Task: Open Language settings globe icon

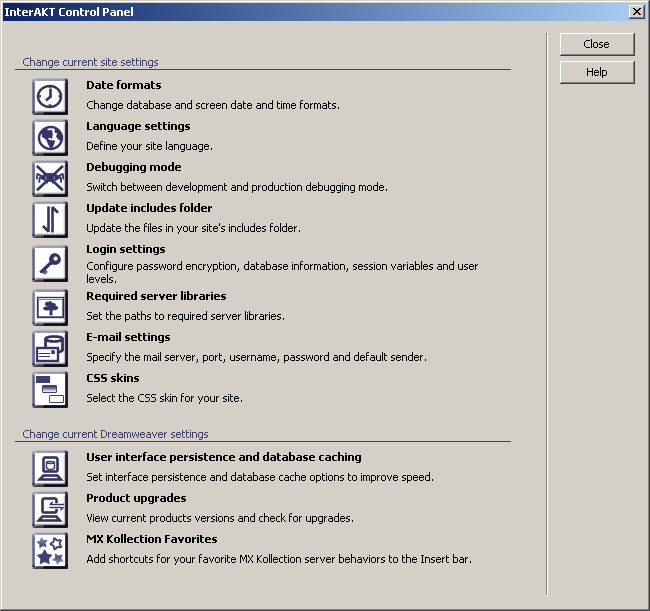Action: [x=49, y=137]
